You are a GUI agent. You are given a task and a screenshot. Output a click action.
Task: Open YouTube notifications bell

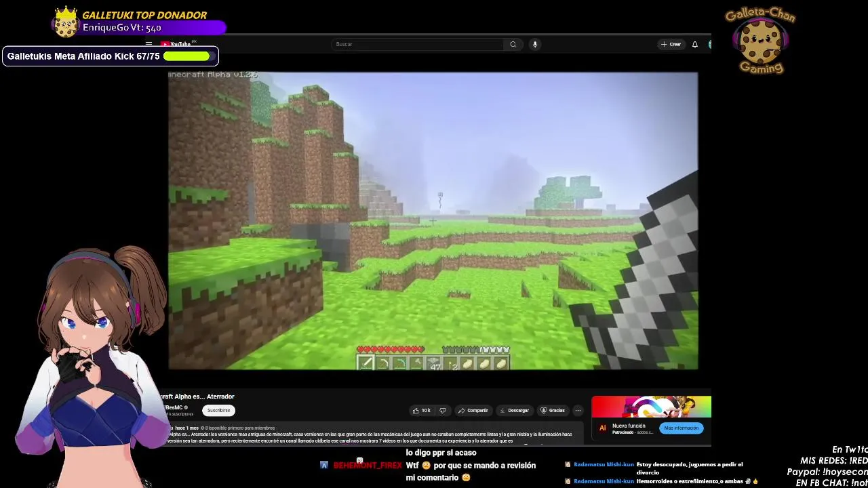[695, 44]
